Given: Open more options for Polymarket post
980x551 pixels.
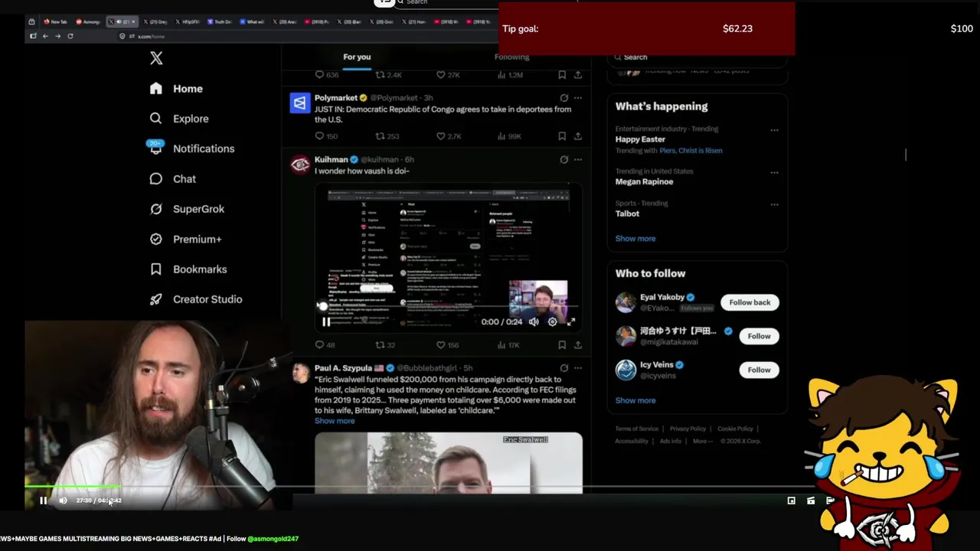Looking at the screenshot, I should (x=578, y=98).
